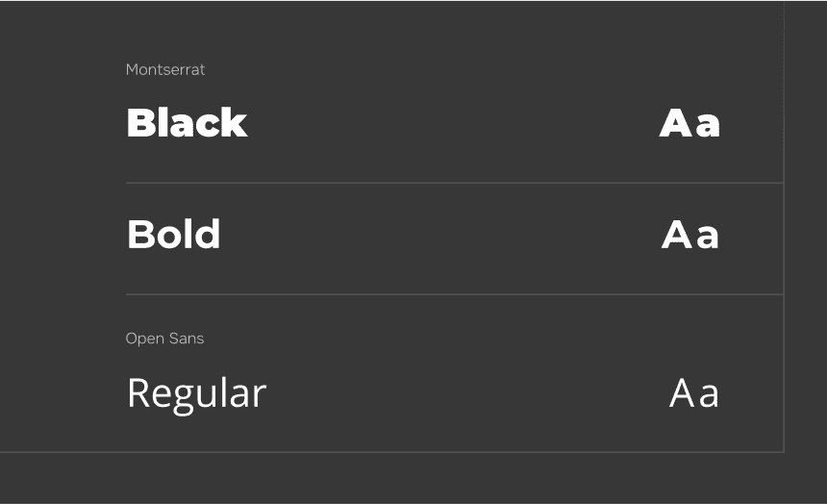Click lowercase a in the Bold sample

click(x=708, y=237)
